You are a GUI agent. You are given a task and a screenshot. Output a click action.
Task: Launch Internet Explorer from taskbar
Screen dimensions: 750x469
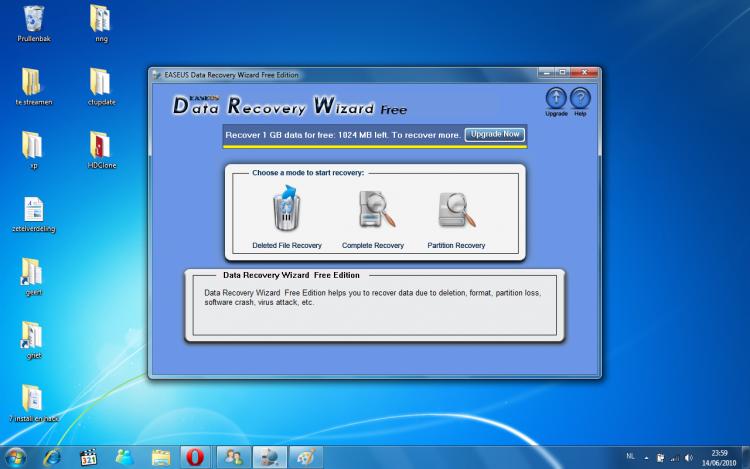(x=52, y=456)
